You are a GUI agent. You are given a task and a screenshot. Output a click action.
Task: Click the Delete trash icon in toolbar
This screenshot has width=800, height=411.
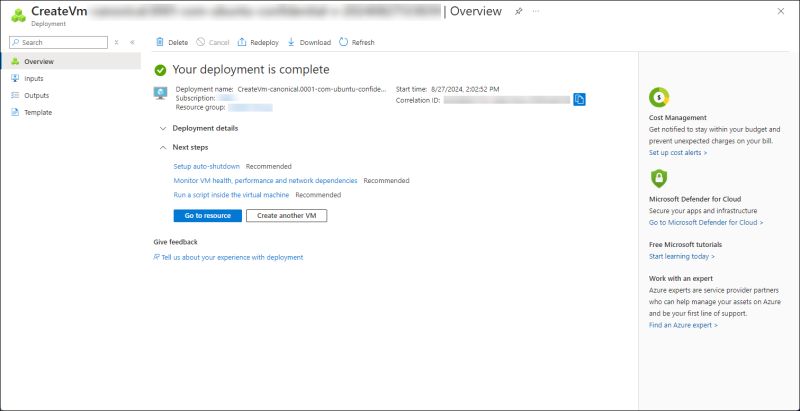coord(160,42)
